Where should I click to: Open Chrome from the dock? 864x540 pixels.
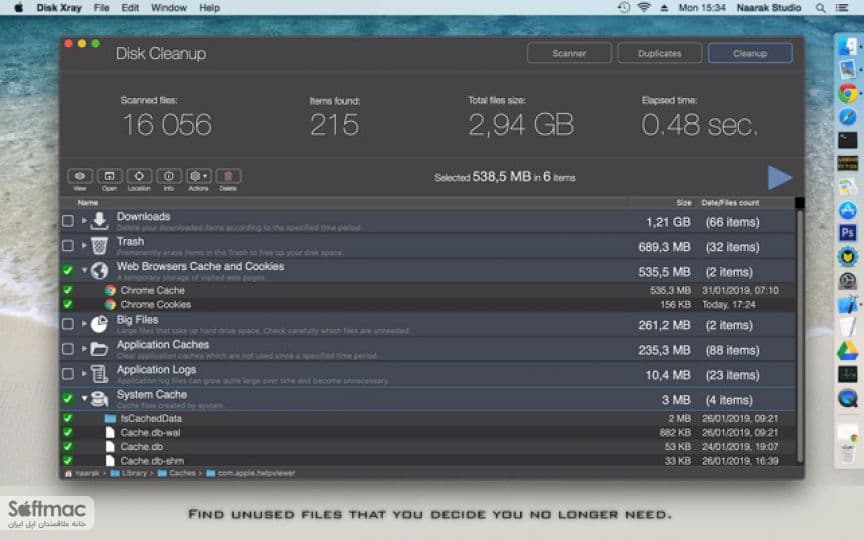848,93
